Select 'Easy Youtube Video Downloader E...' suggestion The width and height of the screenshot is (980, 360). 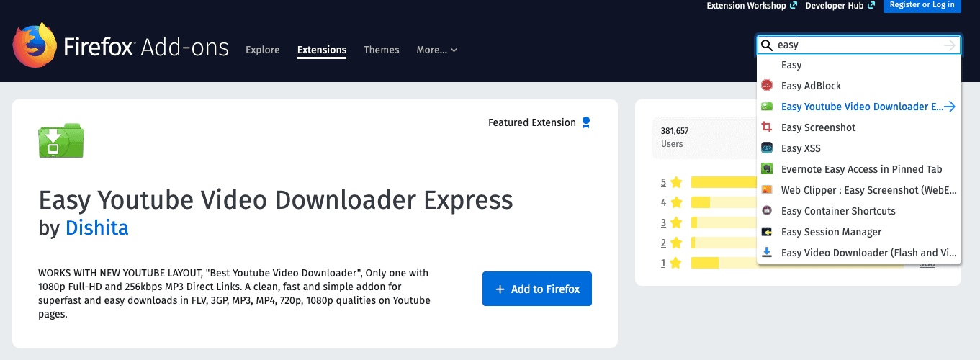pyautogui.click(x=859, y=107)
